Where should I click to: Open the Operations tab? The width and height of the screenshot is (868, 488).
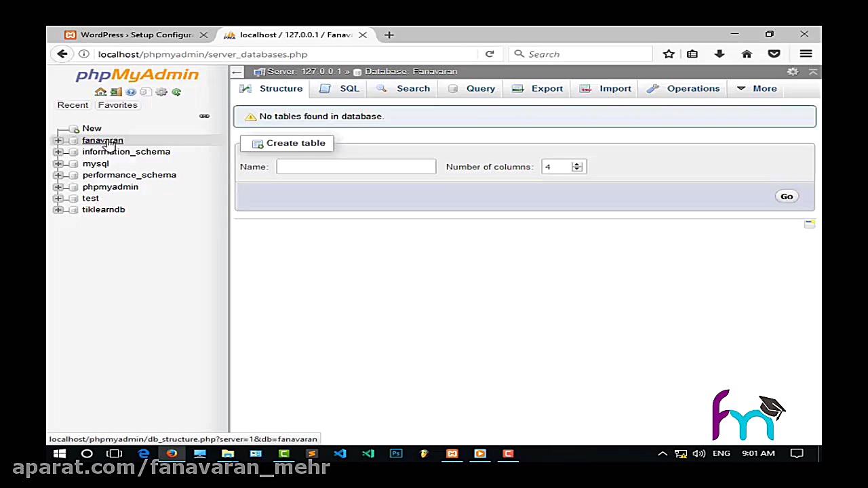(x=684, y=88)
